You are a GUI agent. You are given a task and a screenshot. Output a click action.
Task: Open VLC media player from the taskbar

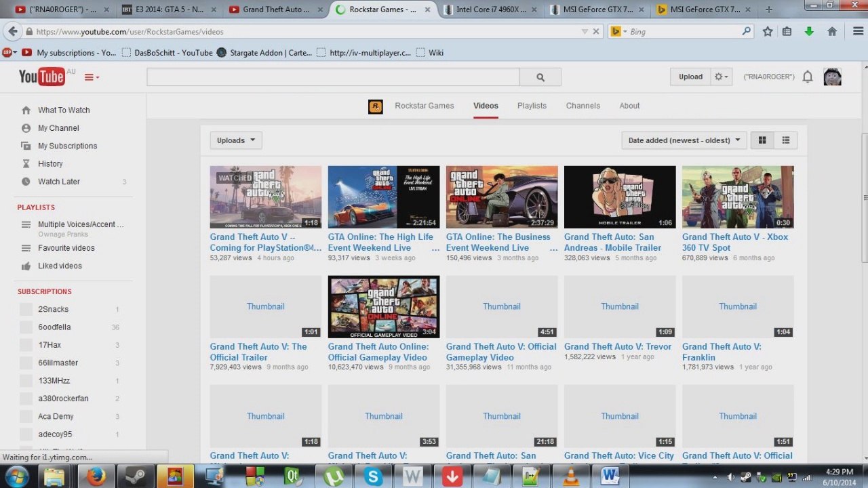tap(571, 476)
